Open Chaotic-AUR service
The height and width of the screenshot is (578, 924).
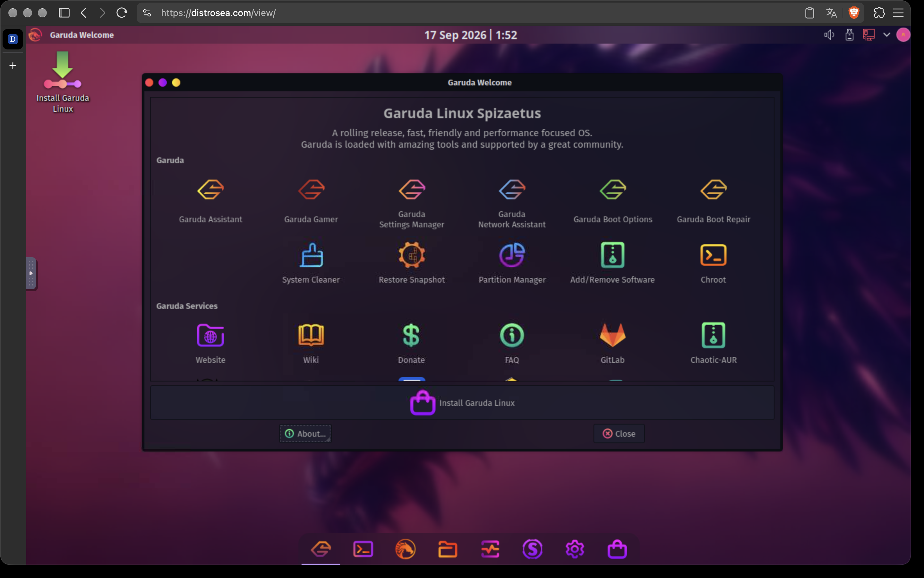coord(713,343)
